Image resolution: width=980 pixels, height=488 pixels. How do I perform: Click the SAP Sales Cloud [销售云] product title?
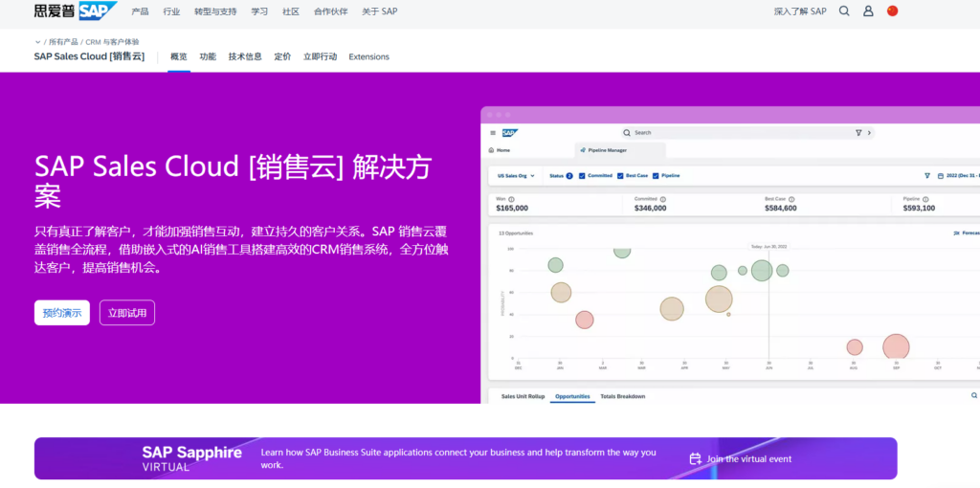(x=89, y=56)
